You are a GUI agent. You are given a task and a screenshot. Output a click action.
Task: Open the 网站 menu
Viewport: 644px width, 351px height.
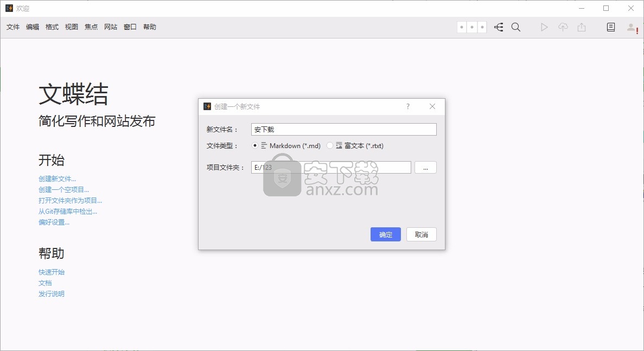point(111,27)
